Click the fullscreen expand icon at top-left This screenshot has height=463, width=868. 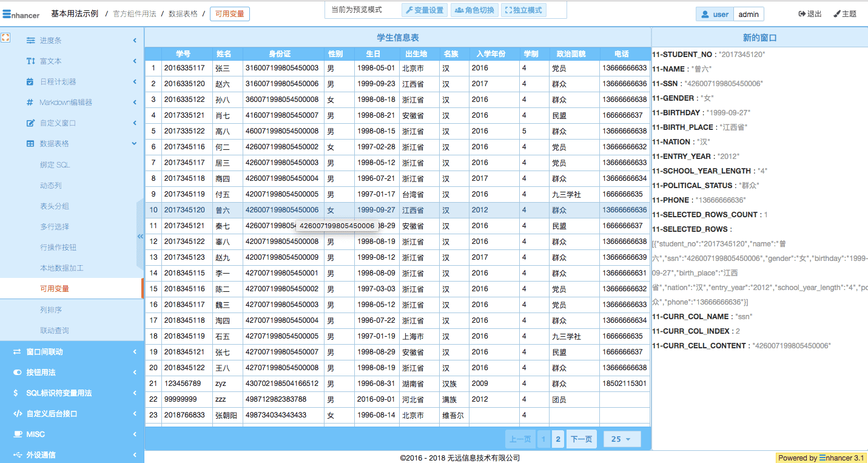point(5,38)
